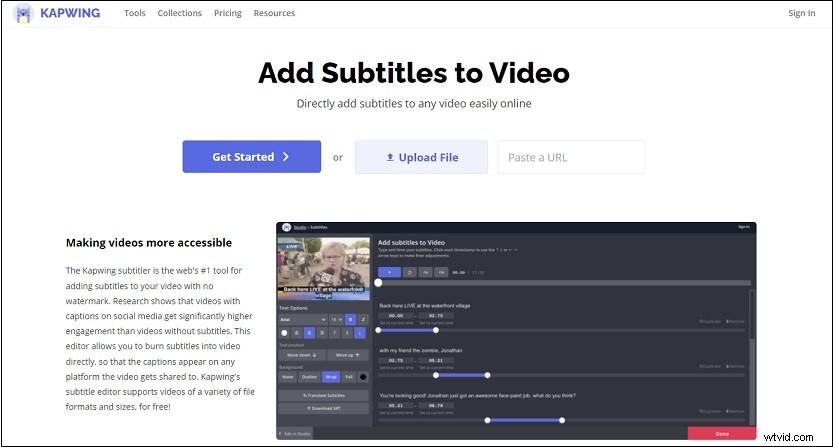Click the 'with my friend the zombie, Jonathan' subtitle text
The image size is (834, 447).
tap(421, 350)
